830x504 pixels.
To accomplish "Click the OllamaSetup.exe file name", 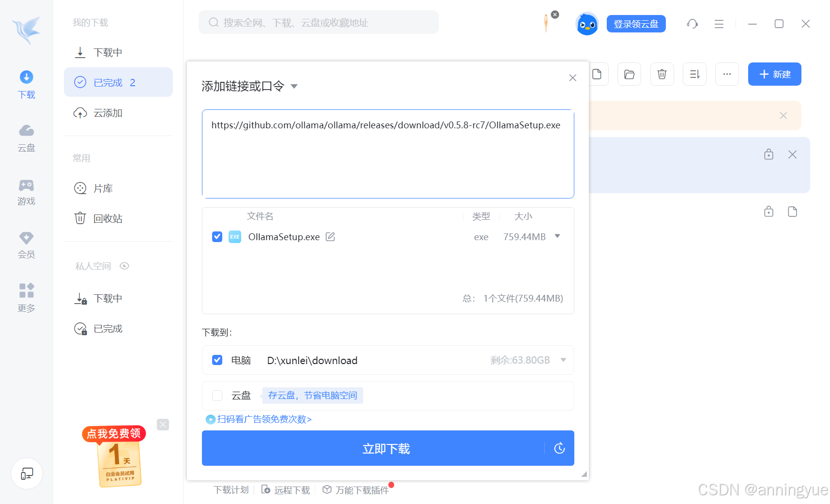I will (x=284, y=237).
